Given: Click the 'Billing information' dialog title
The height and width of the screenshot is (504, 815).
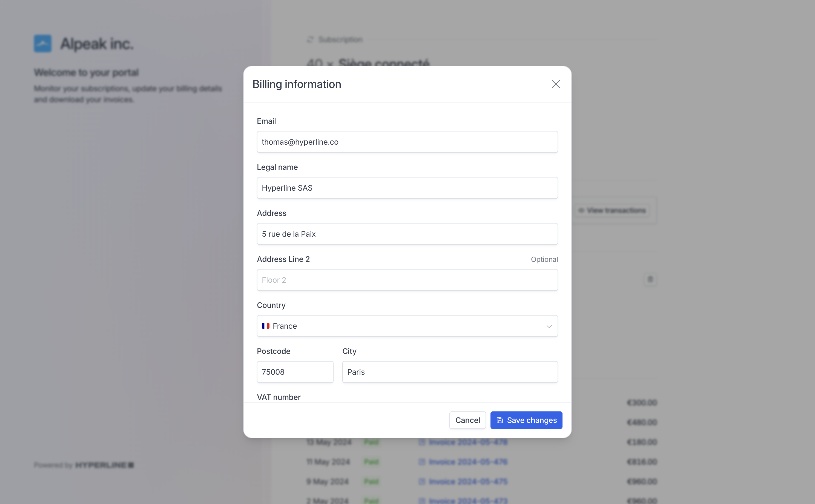Looking at the screenshot, I should [x=297, y=84].
